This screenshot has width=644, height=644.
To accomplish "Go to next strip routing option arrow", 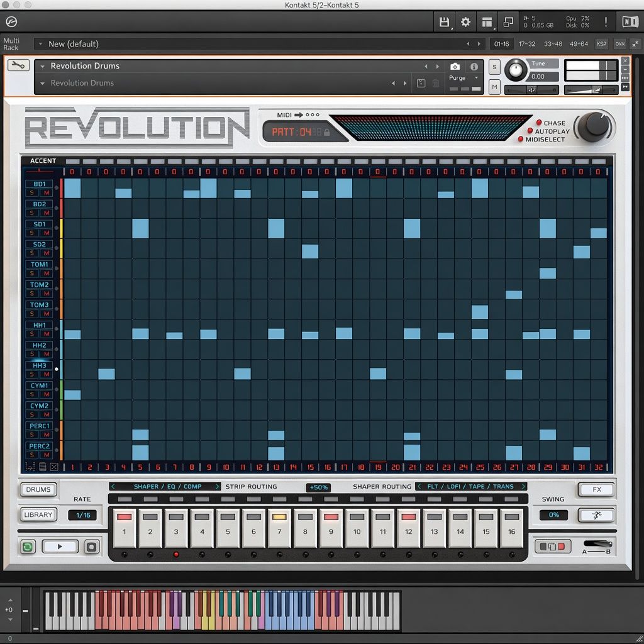I will click(217, 486).
